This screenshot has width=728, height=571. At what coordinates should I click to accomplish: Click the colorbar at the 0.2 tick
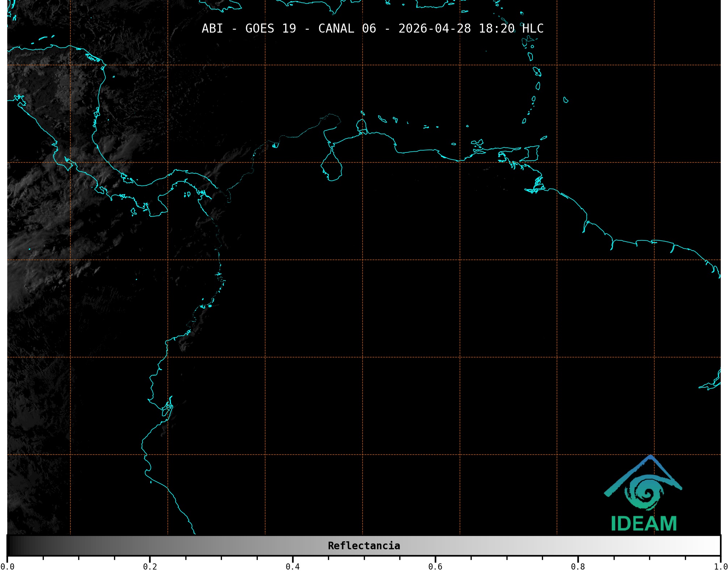pyautogui.click(x=150, y=546)
